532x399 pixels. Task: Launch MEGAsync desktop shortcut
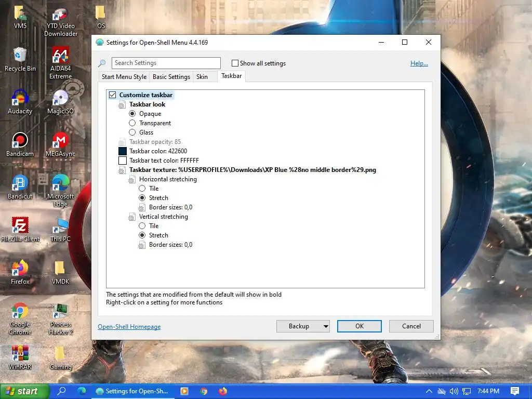pyautogui.click(x=60, y=145)
